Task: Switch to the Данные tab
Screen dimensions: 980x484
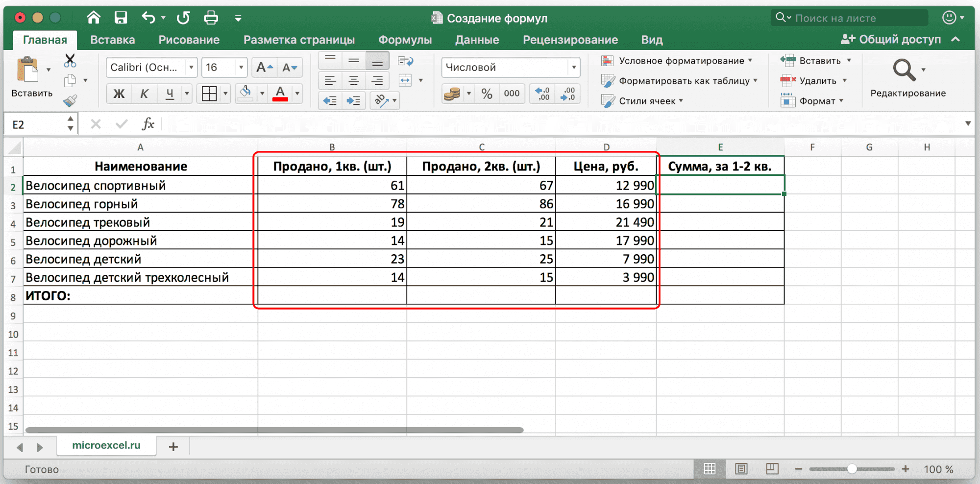Action: (477, 40)
